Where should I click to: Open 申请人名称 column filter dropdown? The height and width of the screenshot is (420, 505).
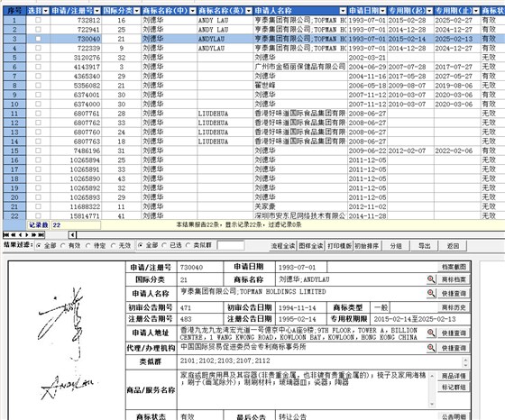(343, 11)
